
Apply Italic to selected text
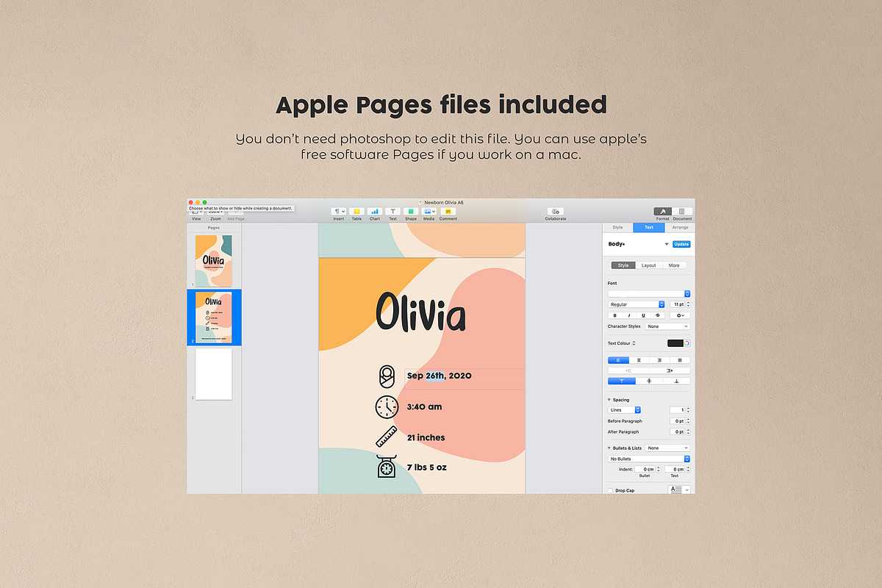pyautogui.click(x=629, y=315)
